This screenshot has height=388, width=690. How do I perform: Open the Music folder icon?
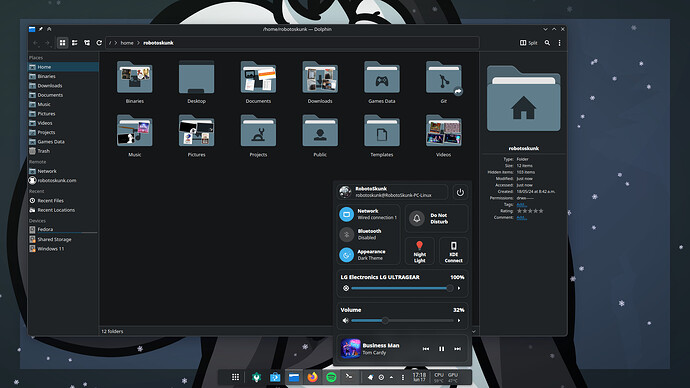coord(135,131)
